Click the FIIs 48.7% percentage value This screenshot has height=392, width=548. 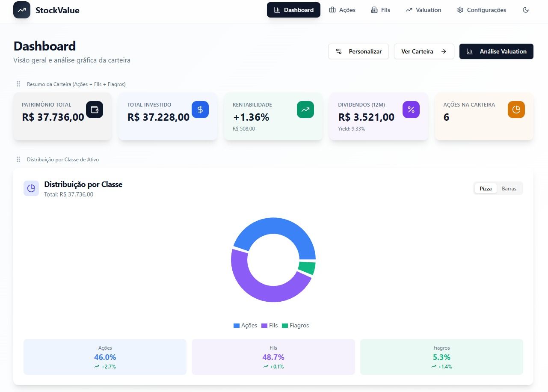coord(273,357)
